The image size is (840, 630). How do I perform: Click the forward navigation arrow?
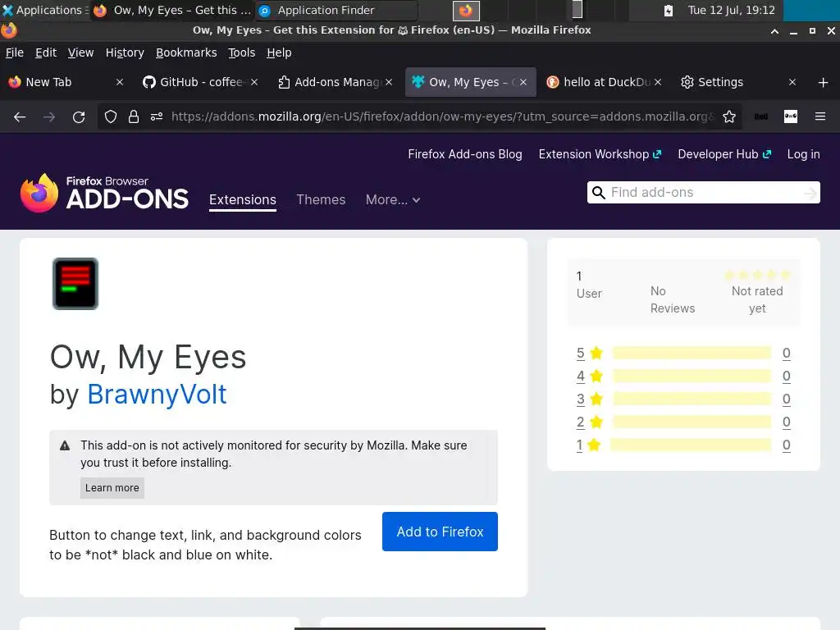(49, 116)
